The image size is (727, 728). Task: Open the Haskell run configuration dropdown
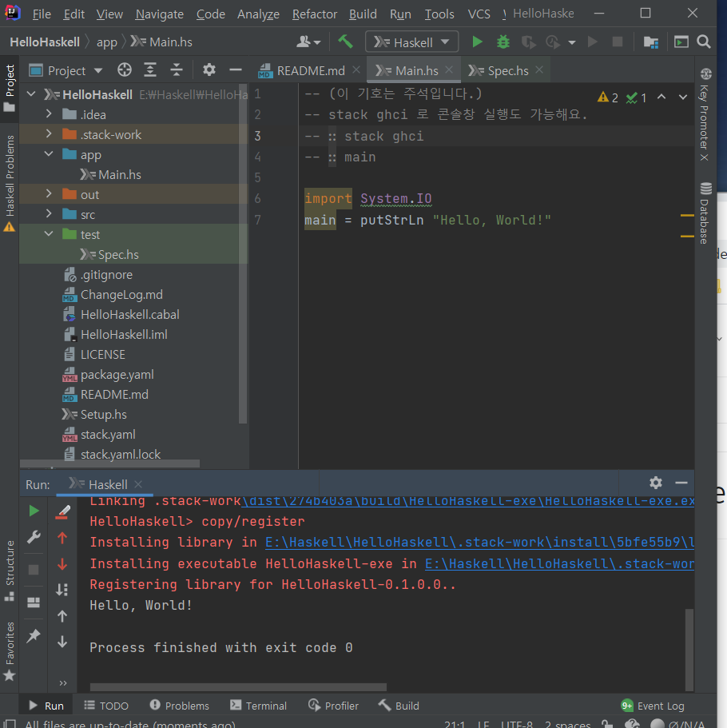(411, 42)
